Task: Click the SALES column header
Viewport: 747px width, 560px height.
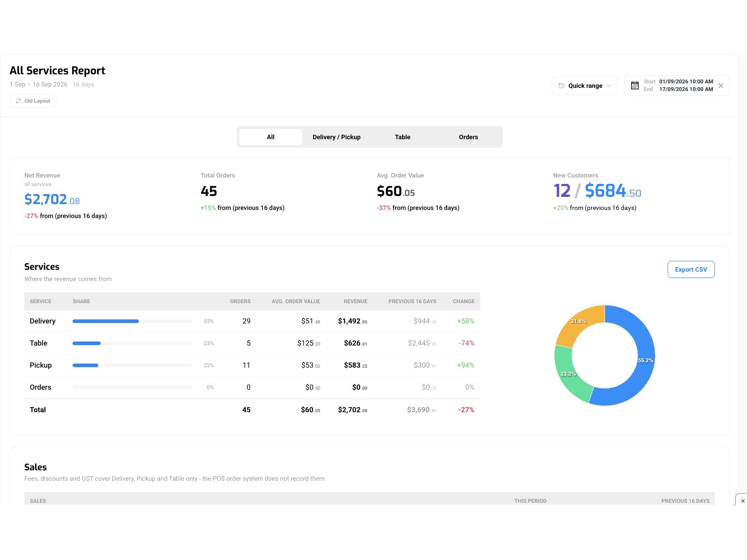Action: [x=38, y=501]
